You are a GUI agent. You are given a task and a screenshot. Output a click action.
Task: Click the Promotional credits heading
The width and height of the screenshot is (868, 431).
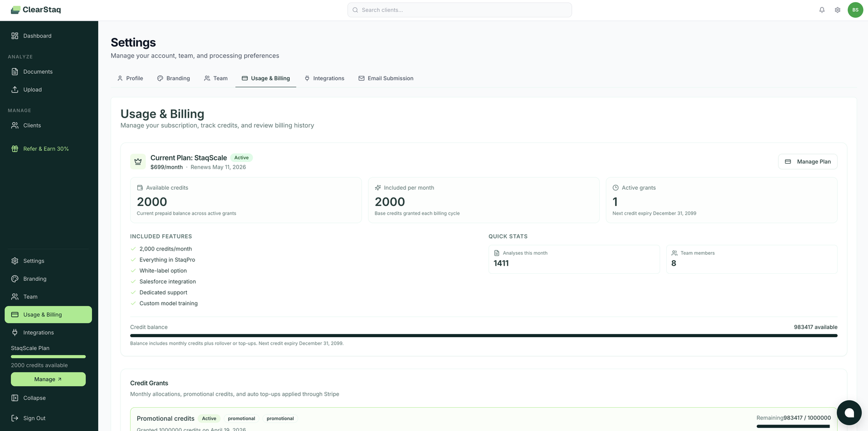pos(165,419)
